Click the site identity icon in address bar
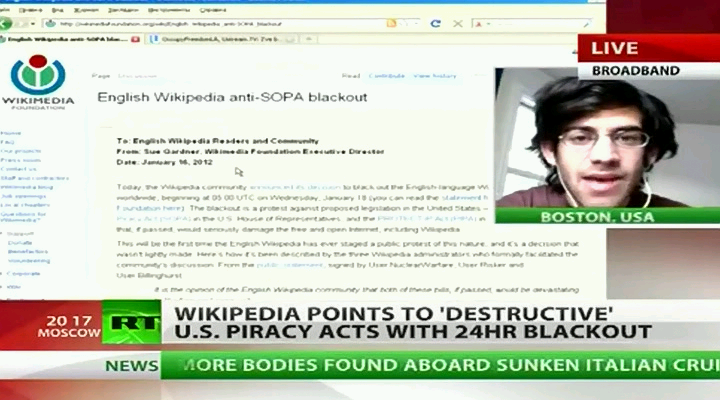The image size is (720, 400). tap(51, 23)
